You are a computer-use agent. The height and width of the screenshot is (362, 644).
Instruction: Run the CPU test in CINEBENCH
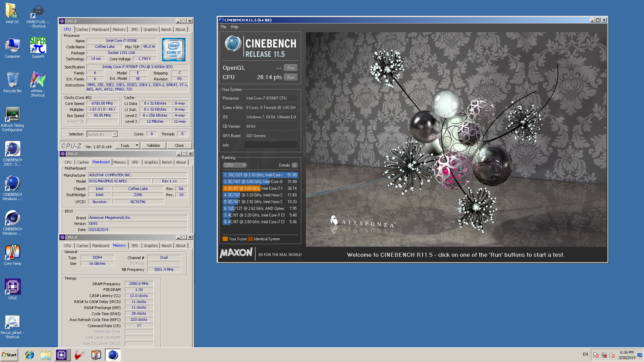[291, 77]
